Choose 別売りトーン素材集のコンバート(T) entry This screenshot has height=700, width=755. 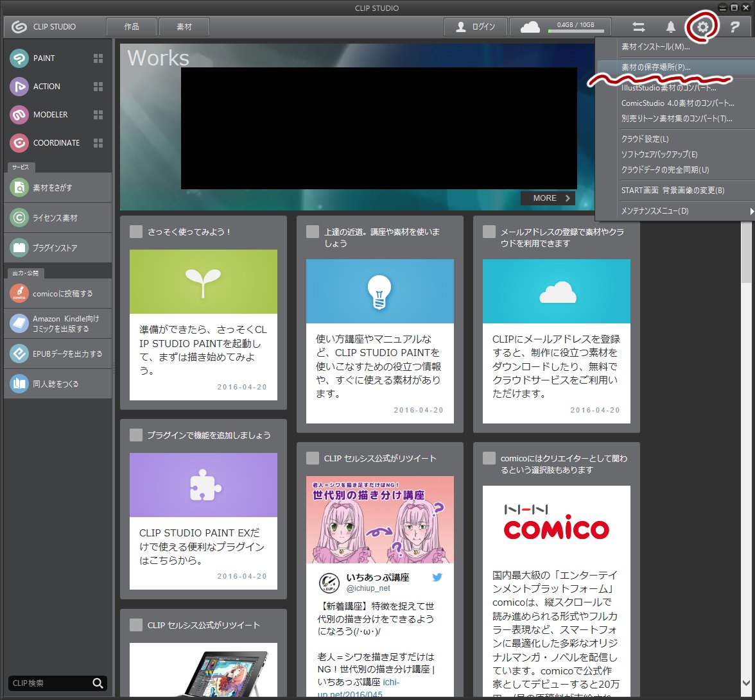click(675, 118)
